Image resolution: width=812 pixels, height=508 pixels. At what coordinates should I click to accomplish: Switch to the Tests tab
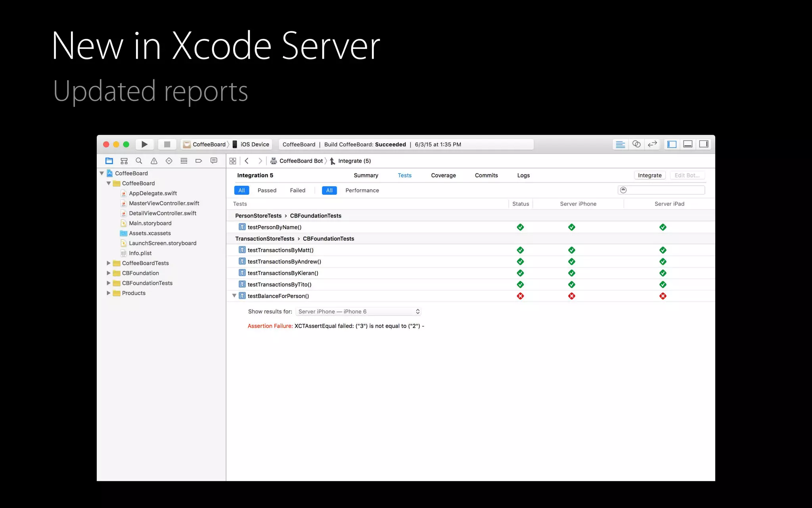pyautogui.click(x=405, y=175)
